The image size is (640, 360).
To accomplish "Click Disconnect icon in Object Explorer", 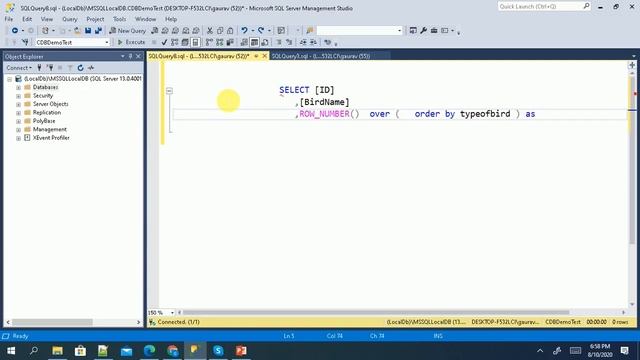I will pos(50,68).
